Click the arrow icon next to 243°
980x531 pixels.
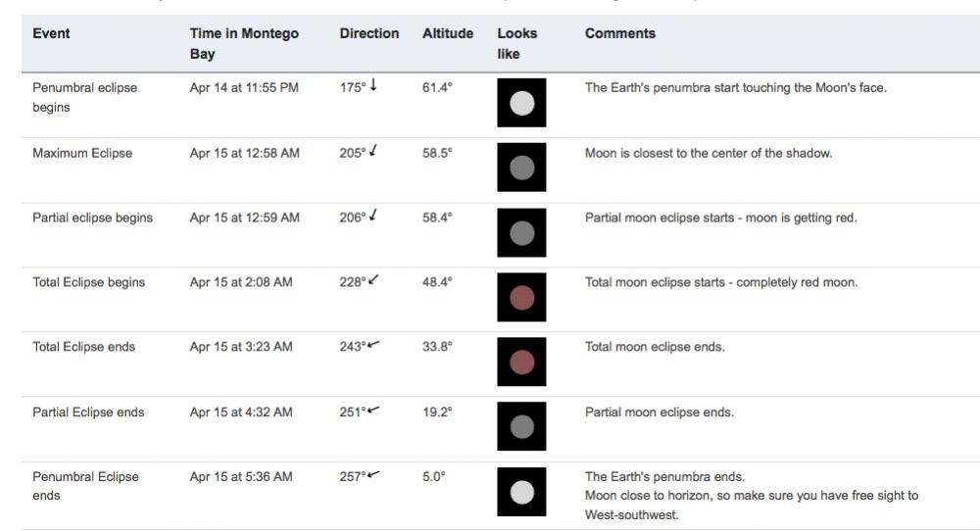[374, 346]
